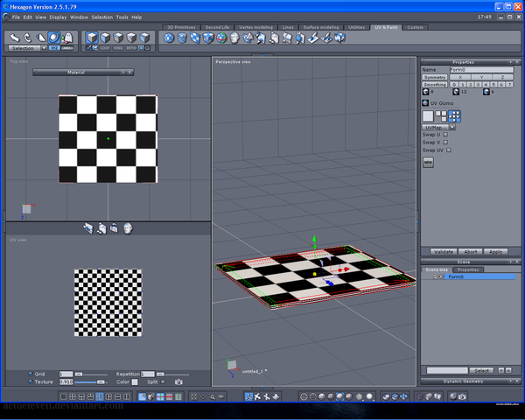The image size is (525, 420).
Task: Toggle the CAMERA coordinate mode button
Action: (x=67, y=48)
